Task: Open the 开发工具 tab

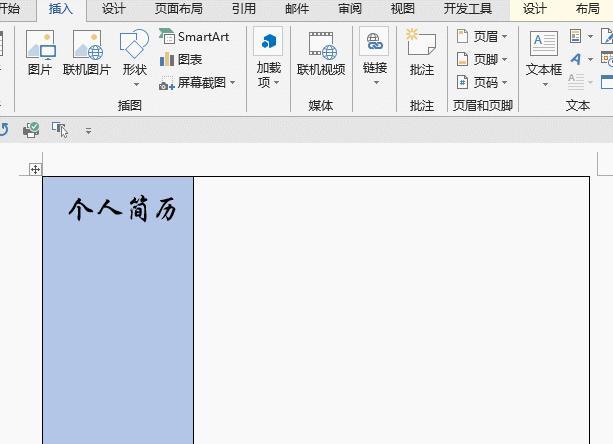Action: pyautogui.click(x=468, y=9)
